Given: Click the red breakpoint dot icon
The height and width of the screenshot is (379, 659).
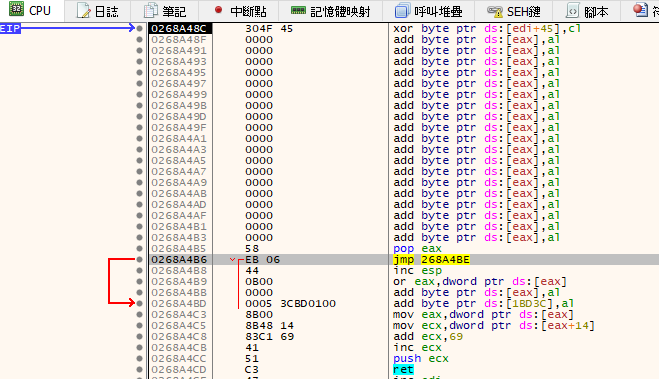Looking at the screenshot, I should click(218, 10).
